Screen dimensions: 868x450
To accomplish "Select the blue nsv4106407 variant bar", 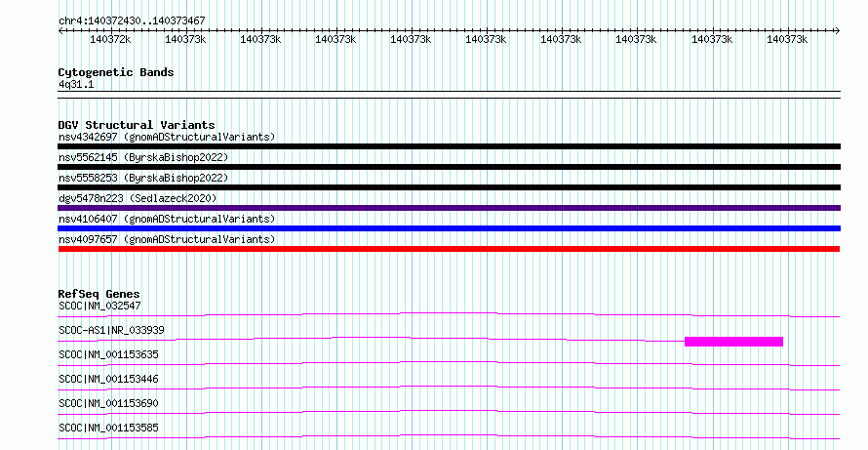I will tap(449, 228).
